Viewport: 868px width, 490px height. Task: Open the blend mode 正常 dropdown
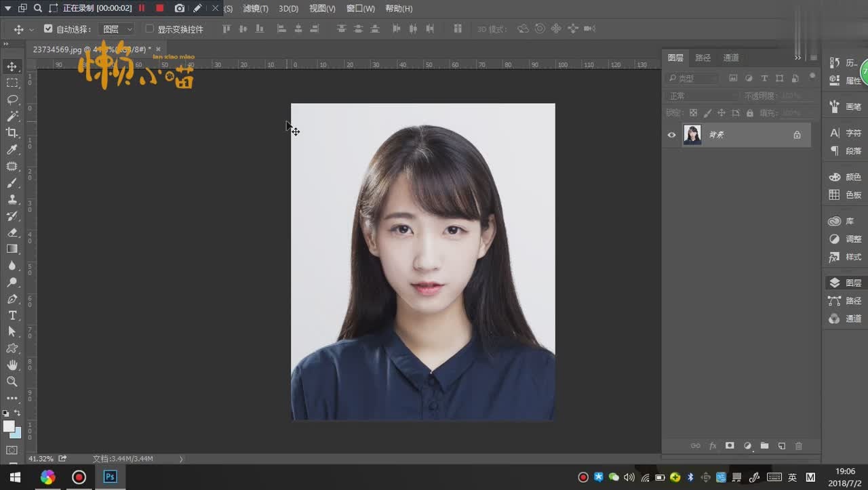(x=702, y=96)
